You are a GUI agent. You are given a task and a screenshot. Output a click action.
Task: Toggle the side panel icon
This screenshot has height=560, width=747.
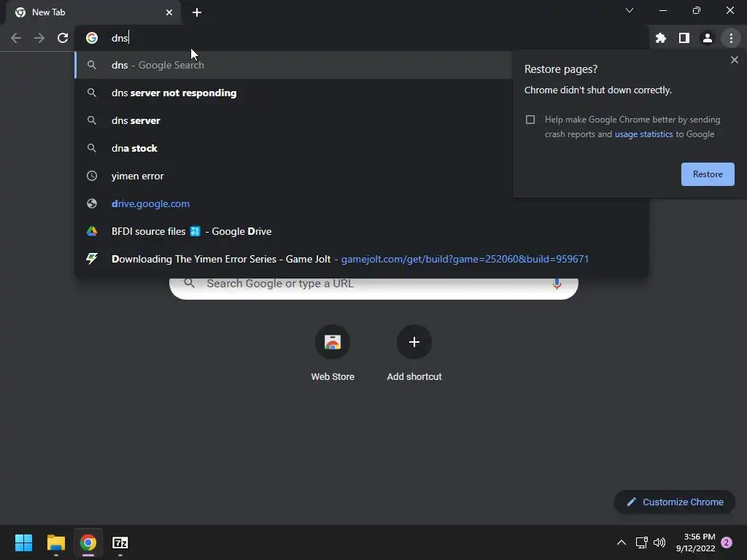684,38
